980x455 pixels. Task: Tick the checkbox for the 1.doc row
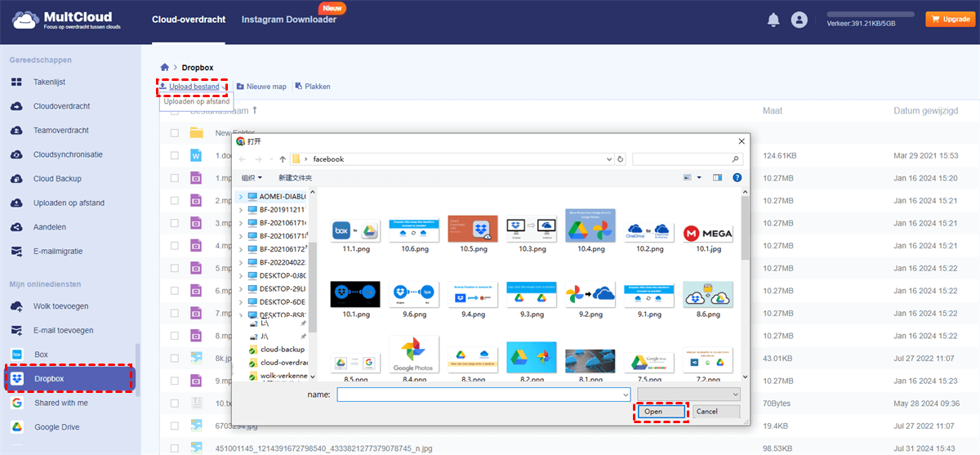point(174,155)
